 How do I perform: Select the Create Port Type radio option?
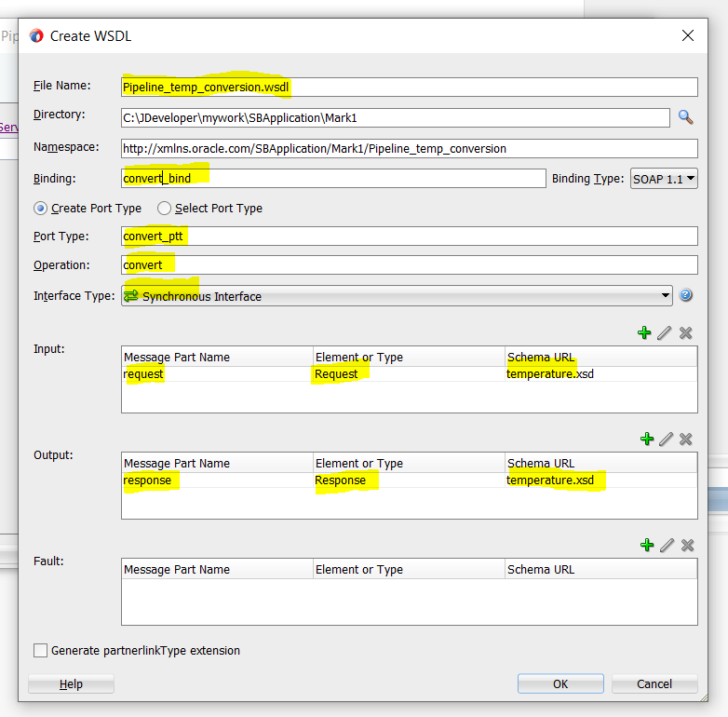41,209
